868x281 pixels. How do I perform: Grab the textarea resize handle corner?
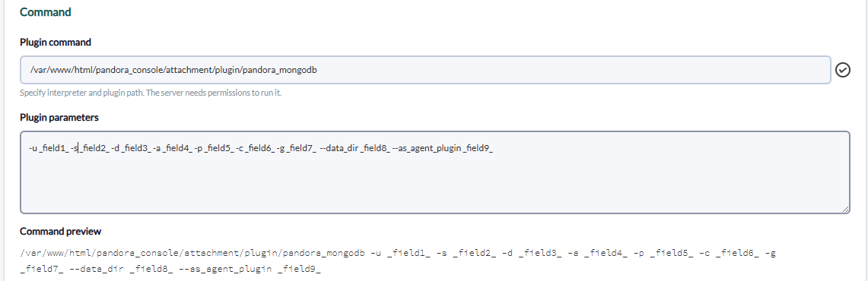point(845,209)
